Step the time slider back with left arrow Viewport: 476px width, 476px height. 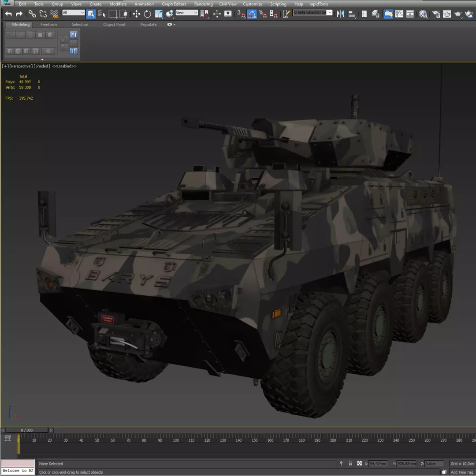point(3,430)
